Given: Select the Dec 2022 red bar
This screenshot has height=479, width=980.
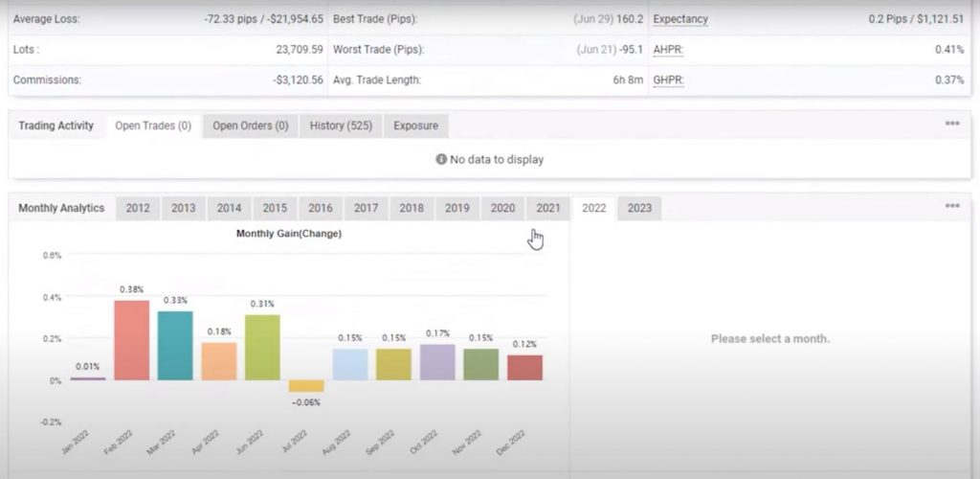Looking at the screenshot, I should [524, 368].
